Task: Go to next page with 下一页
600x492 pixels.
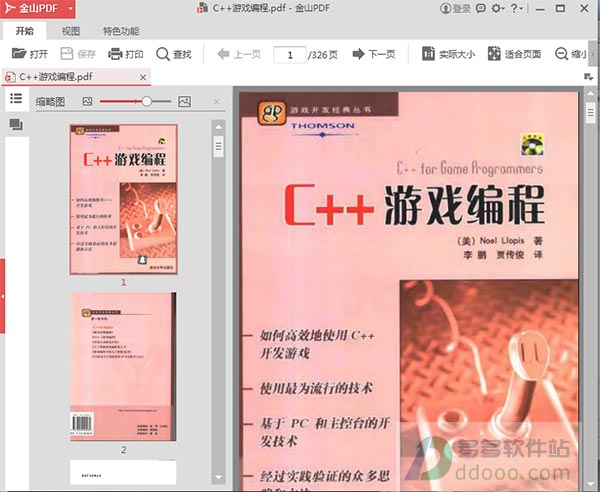Action: [x=374, y=54]
